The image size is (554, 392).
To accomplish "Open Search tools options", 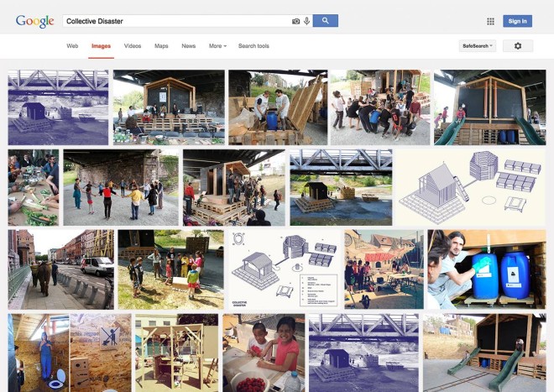I will 253,46.
